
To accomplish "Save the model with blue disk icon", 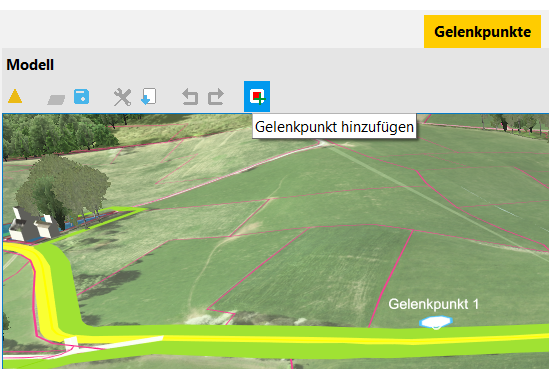I will (82, 97).
